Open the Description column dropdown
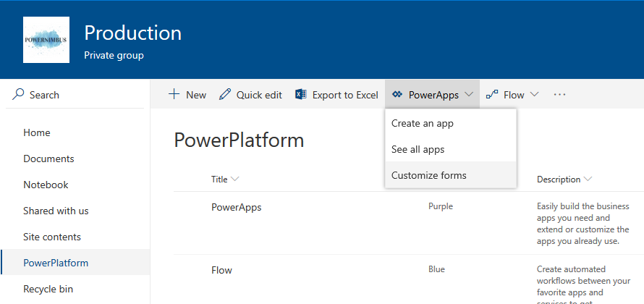 (x=588, y=180)
